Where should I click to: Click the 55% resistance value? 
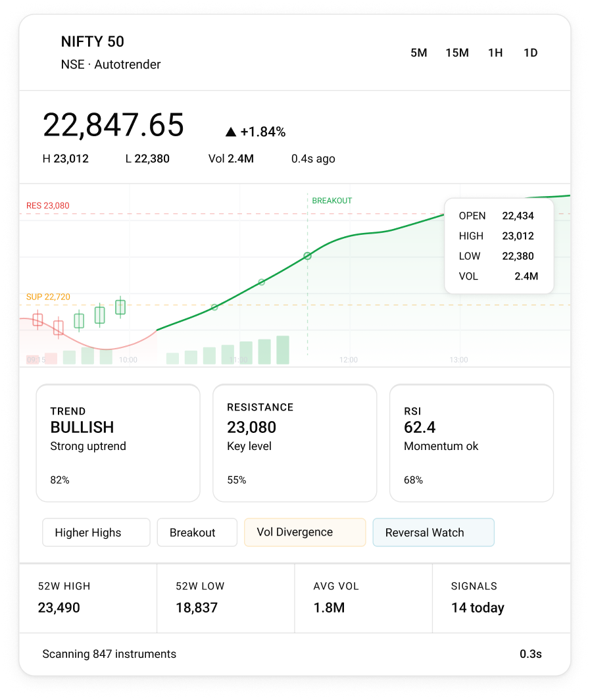click(x=237, y=480)
